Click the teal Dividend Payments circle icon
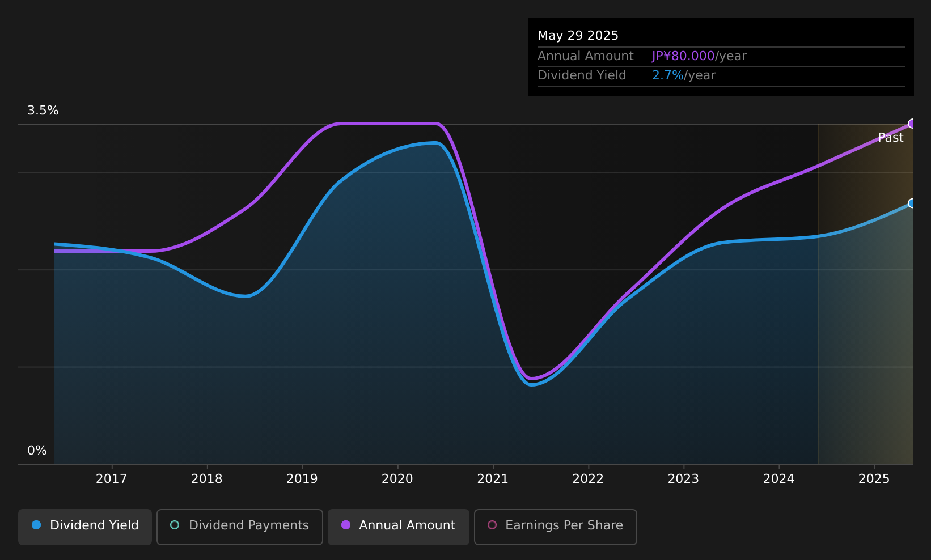 coord(175,525)
